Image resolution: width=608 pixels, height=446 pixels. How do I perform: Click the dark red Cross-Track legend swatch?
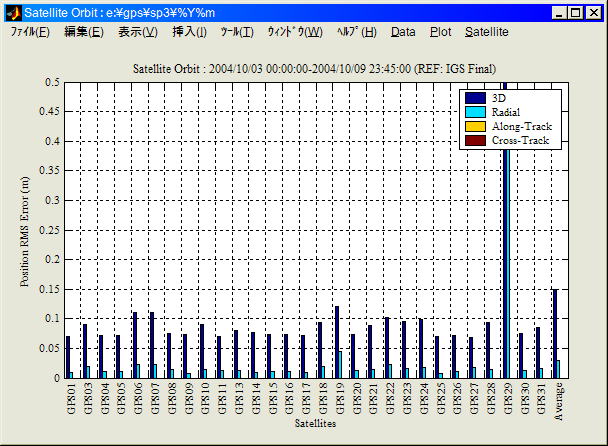point(476,140)
